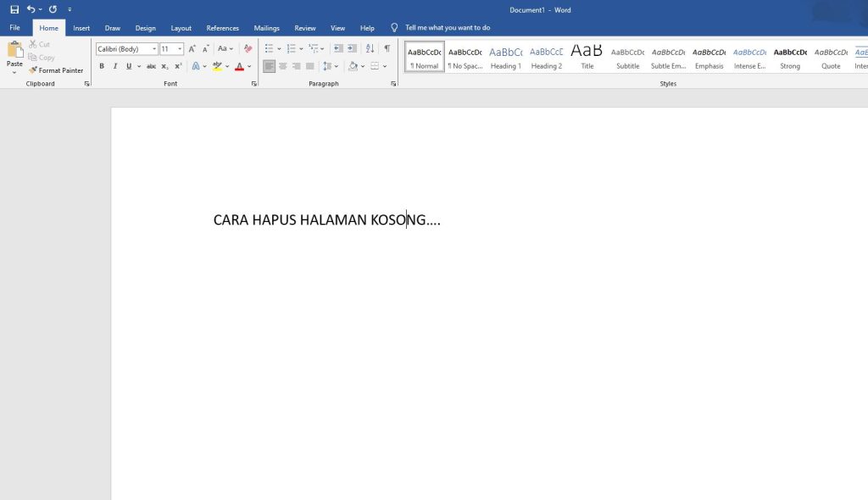Click the Shading paint bucket
Screen dimensions: 868x500
pyautogui.click(x=353, y=66)
